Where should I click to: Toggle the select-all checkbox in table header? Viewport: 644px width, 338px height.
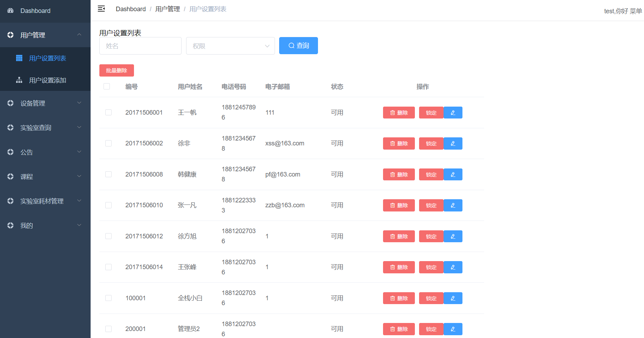click(x=107, y=86)
